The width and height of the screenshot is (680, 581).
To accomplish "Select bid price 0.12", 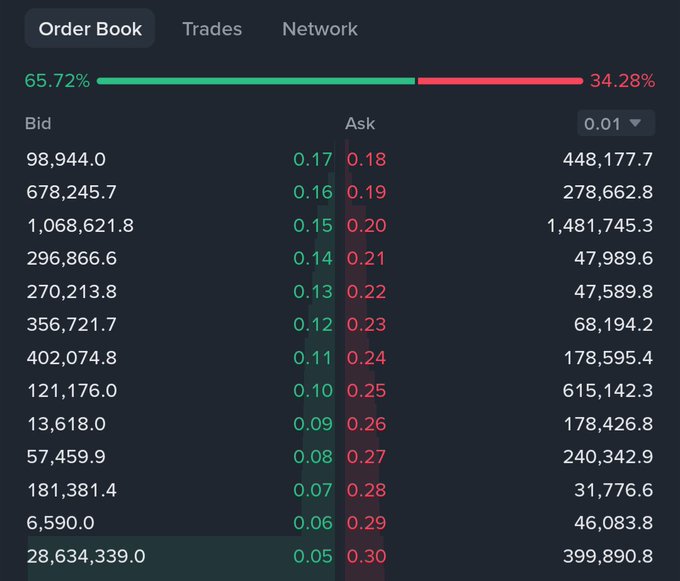I will 313,324.
